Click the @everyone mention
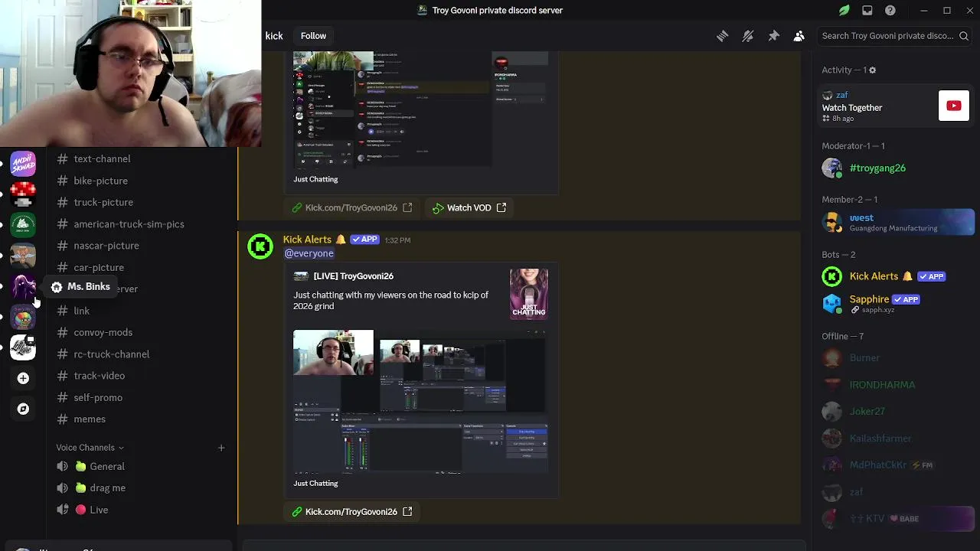The height and width of the screenshot is (551, 980). click(x=309, y=253)
